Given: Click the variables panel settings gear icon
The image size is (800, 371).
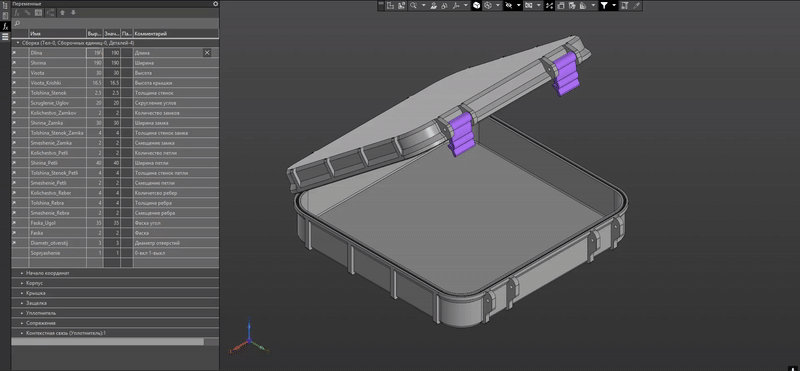Looking at the screenshot, I should [x=215, y=4].
